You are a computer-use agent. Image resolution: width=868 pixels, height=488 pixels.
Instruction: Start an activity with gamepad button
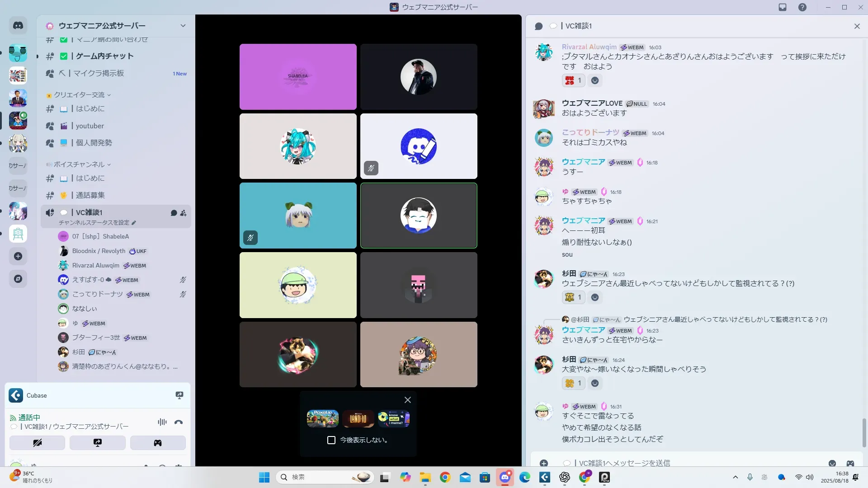pyautogui.click(x=158, y=443)
